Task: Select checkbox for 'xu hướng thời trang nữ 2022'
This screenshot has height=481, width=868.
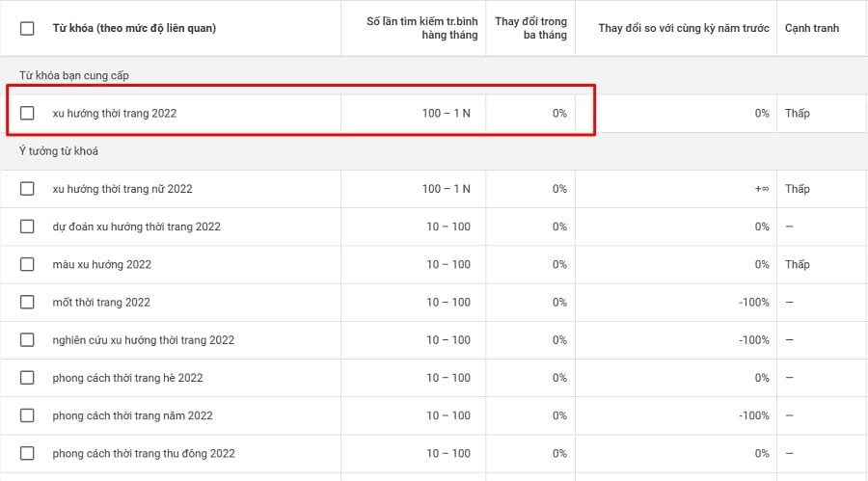Action: 27,189
